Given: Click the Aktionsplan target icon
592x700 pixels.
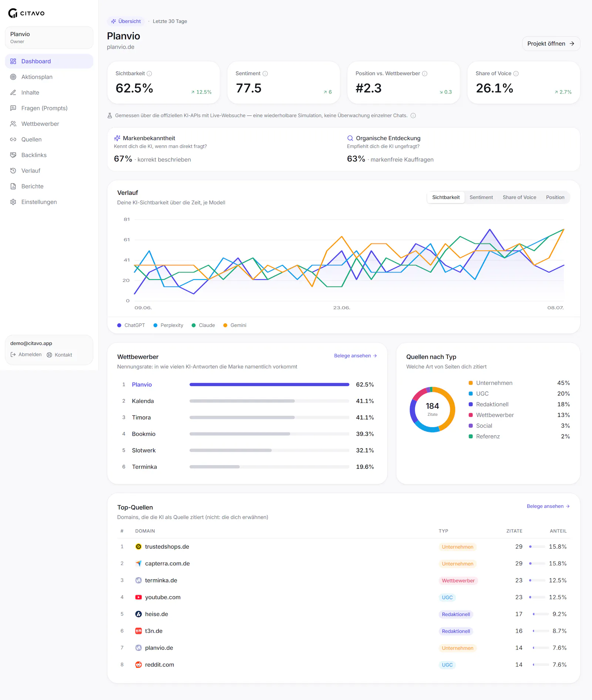Looking at the screenshot, I should click(x=13, y=77).
